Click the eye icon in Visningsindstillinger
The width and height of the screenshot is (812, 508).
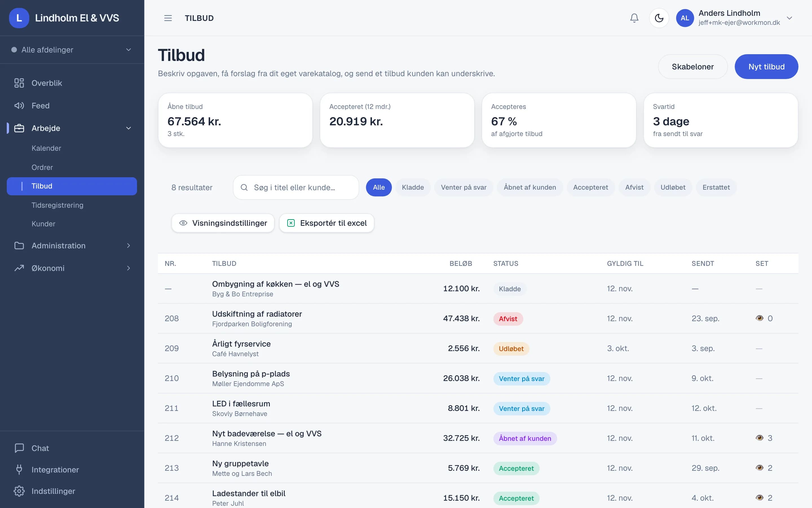(183, 223)
